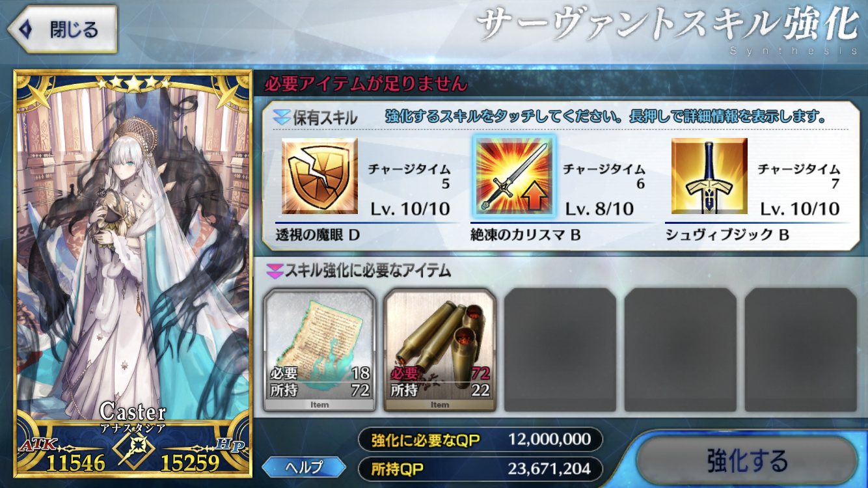Image resolution: width=868 pixels, height=488 pixels.
Task: Tap the bullet casings material item
Action: 440,350
